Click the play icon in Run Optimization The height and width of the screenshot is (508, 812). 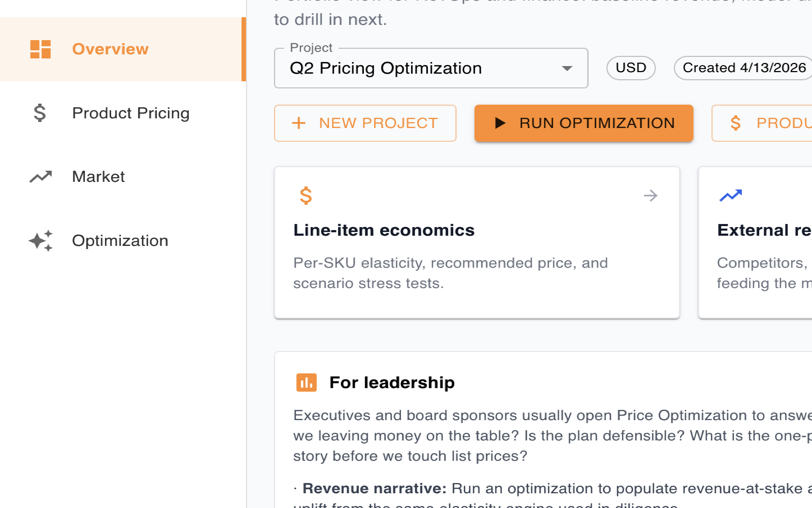point(500,123)
